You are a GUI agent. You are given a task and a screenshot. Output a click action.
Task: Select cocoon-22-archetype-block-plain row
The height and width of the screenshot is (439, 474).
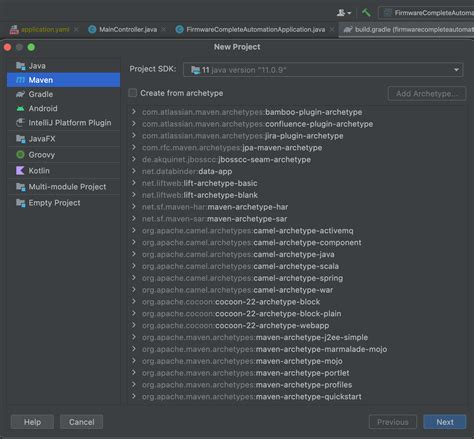(x=297, y=314)
